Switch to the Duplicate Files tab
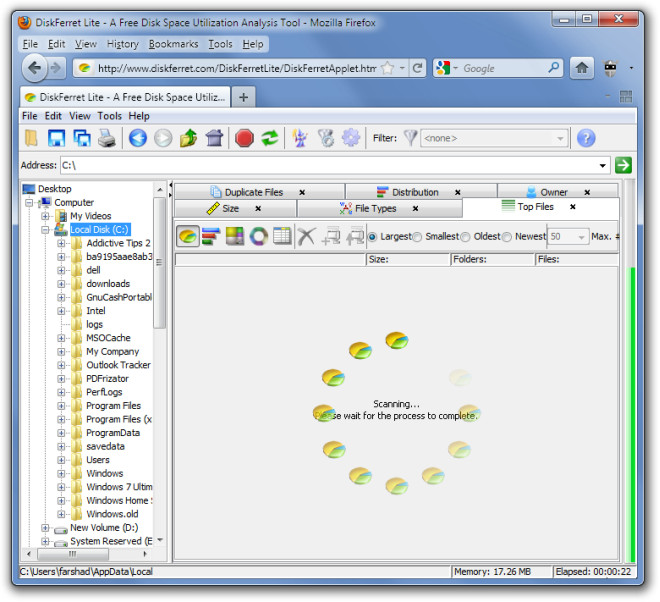660x602 pixels. point(253,192)
